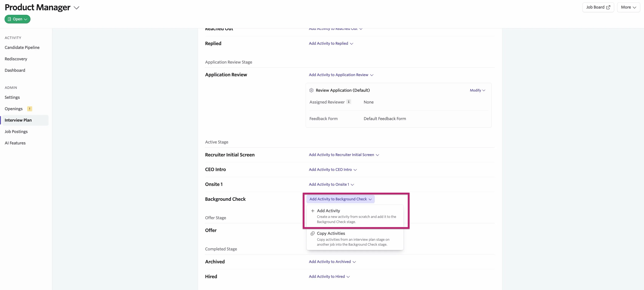This screenshot has width=644, height=290.
Task: Choose Add Activity from the open menu
Action: point(355,216)
